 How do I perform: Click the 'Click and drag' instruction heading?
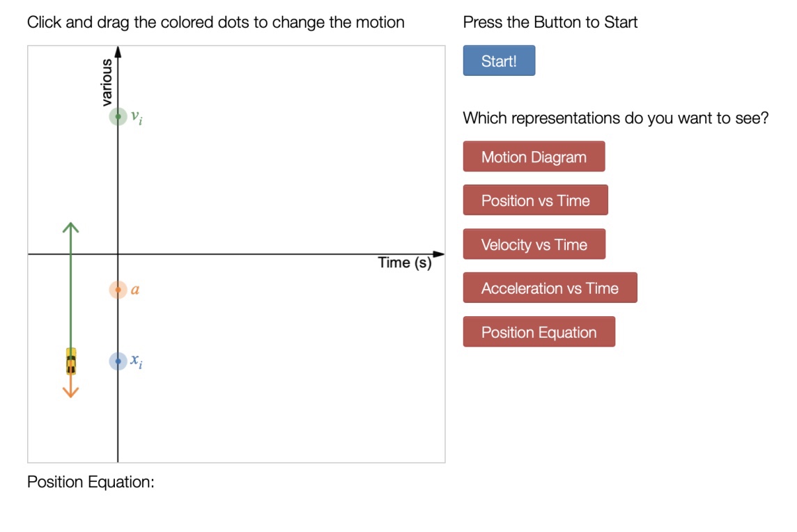point(215,22)
